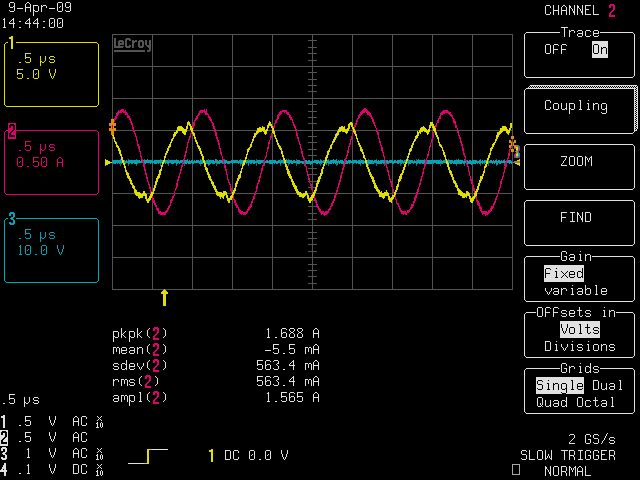Click channel 1 summary row .5 V AC
The height and width of the screenshot is (480, 640).
pyautogui.click(x=52, y=422)
